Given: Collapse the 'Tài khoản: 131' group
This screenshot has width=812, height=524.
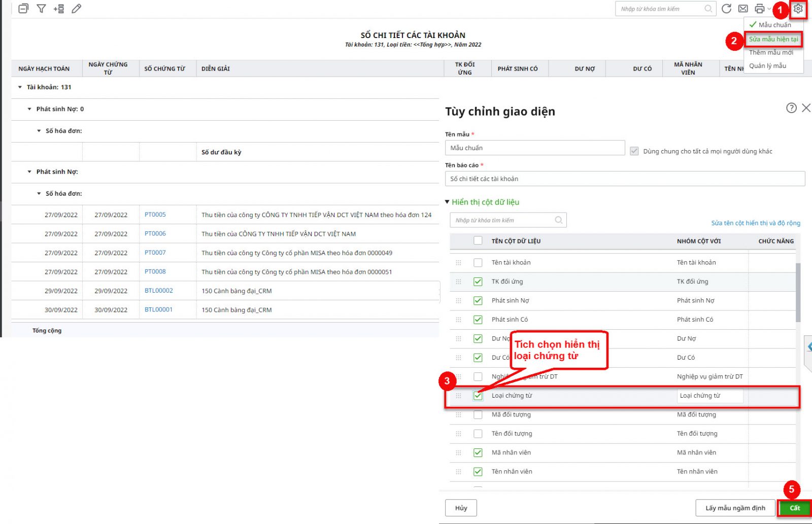Looking at the screenshot, I should click(x=20, y=87).
